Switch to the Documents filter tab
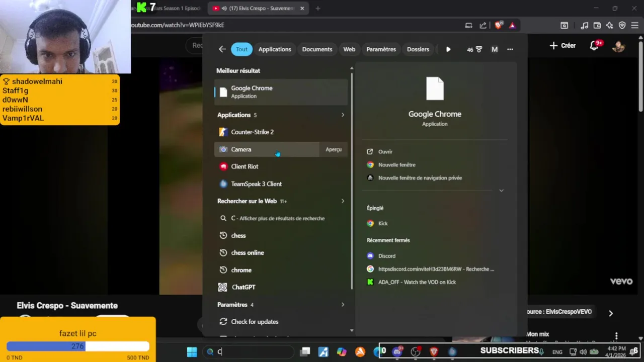This screenshot has height=362, width=644. click(317, 49)
